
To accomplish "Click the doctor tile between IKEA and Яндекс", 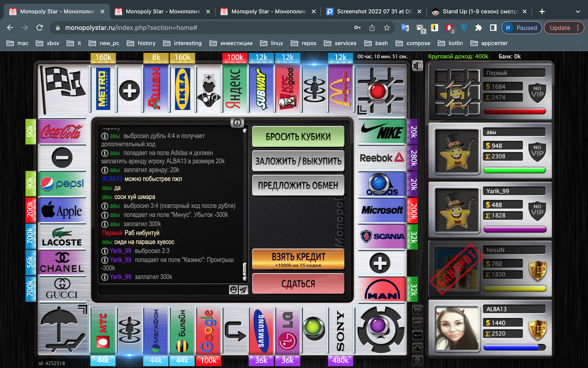I will tap(208, 89).
